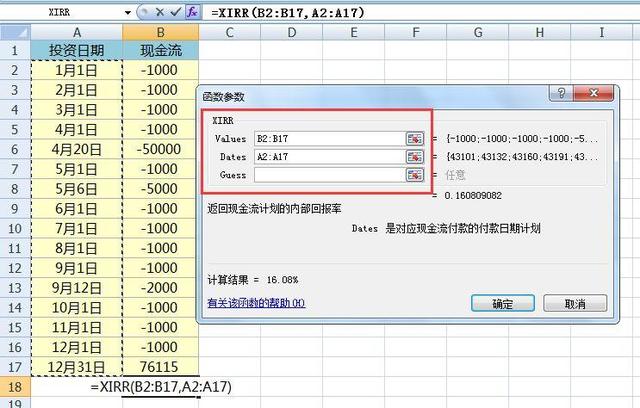Image resolution: width=640 pixels, height=408 pixels.
Task: Click the cell with value -5000
Action: point(160,189)
